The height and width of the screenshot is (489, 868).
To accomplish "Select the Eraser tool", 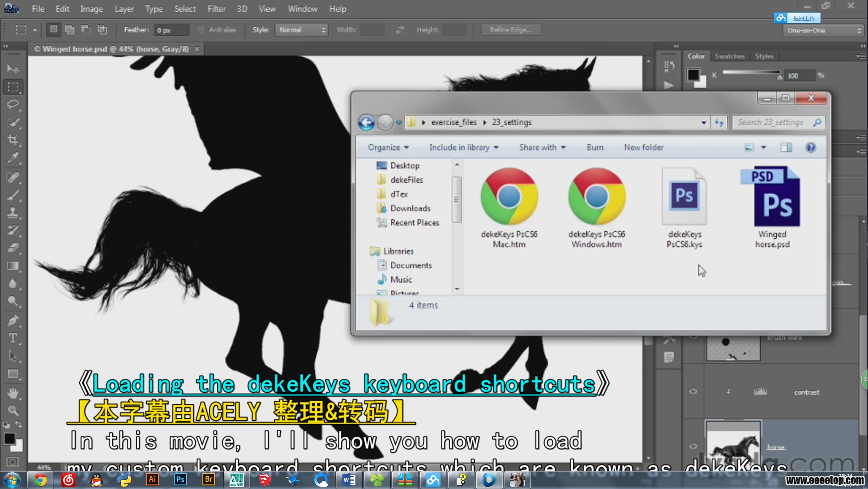I will (13, 248).
